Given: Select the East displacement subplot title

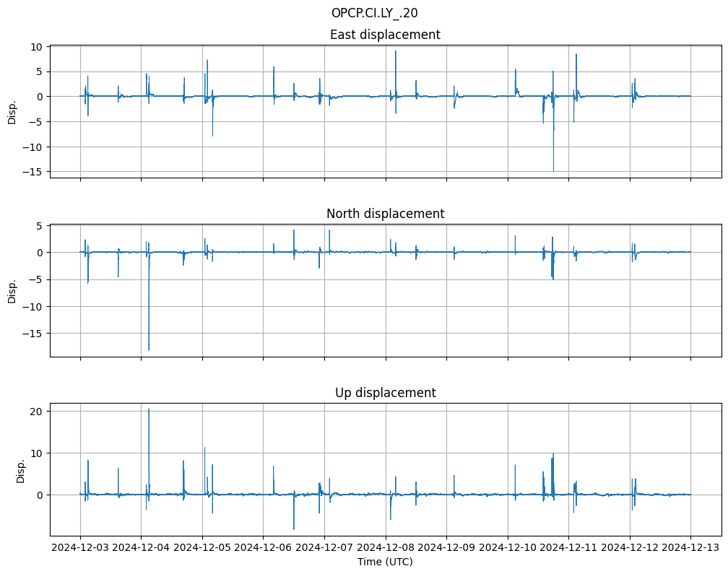Looking at the screenshot, I should tap(385, 35).
